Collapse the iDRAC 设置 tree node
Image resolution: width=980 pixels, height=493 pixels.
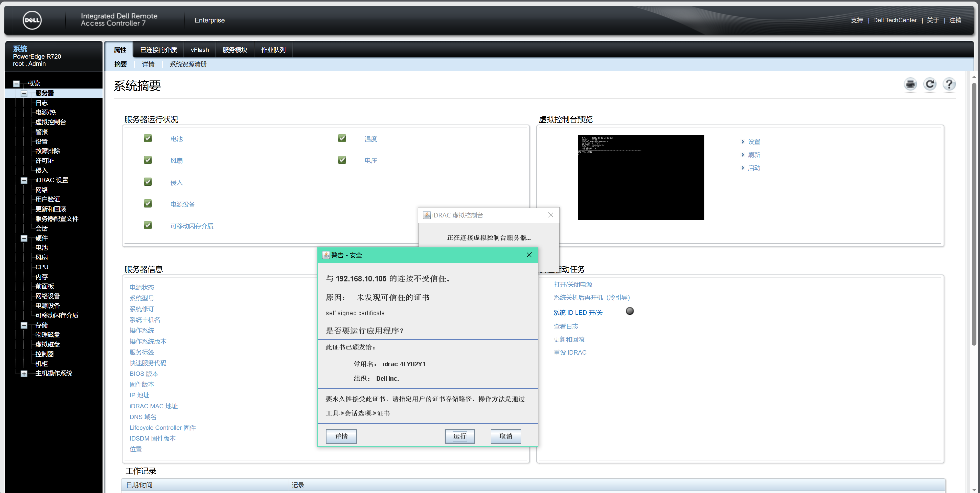(24, 180)
